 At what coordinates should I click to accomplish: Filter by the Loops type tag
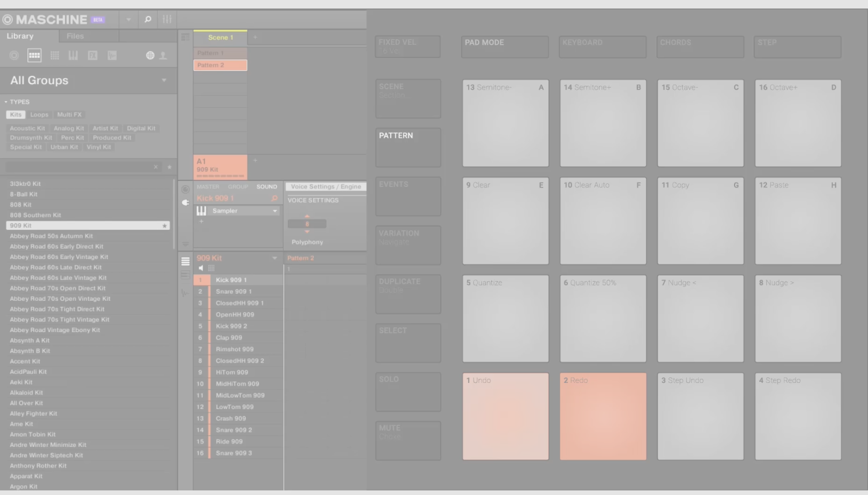(39, 114)
